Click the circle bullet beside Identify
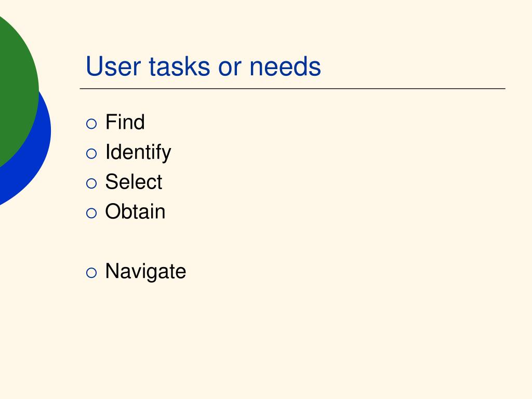This screenshot has width=532, height=399. pyautogui.click(x=91, y=153)
